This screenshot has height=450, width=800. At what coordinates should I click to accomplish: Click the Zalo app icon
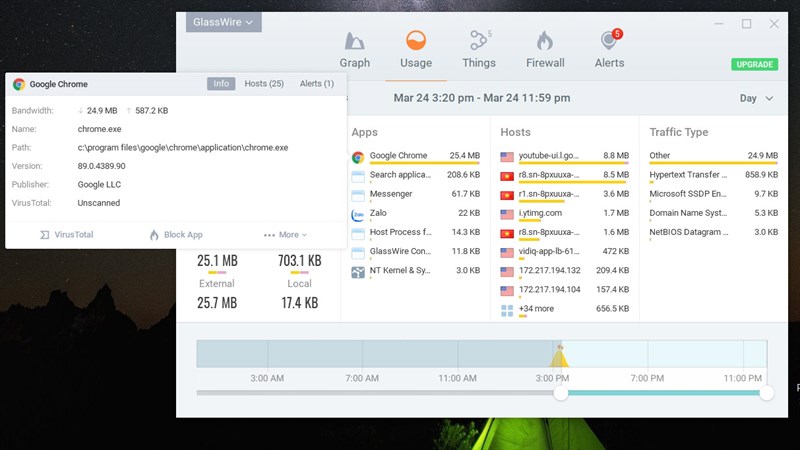358,215
